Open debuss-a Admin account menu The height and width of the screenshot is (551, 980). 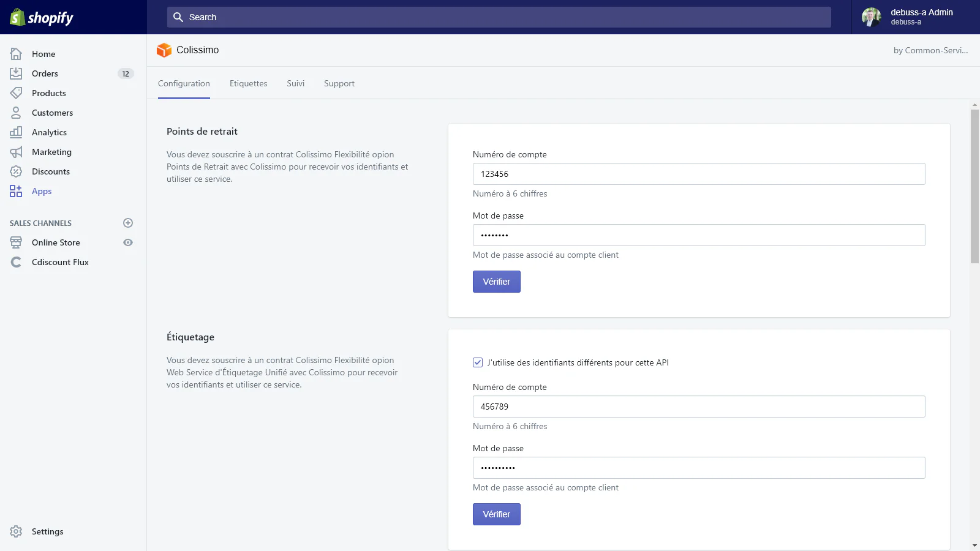click(x=916, y=17)
